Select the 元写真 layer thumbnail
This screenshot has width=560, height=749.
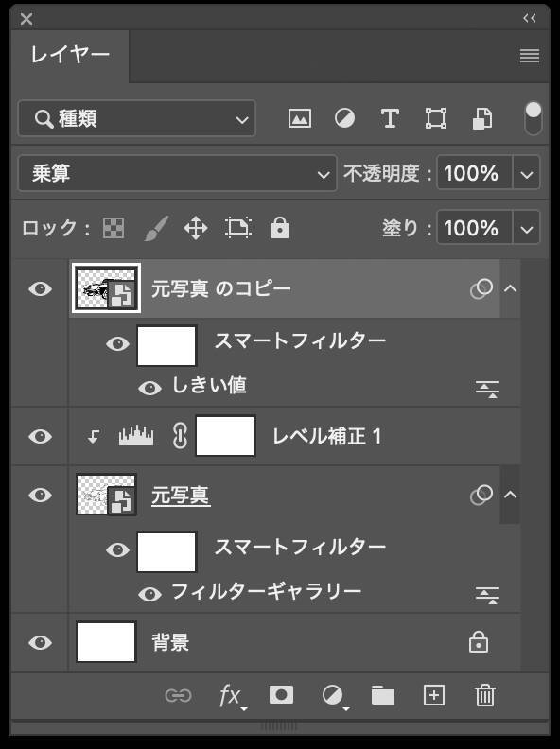coord(106,495)
